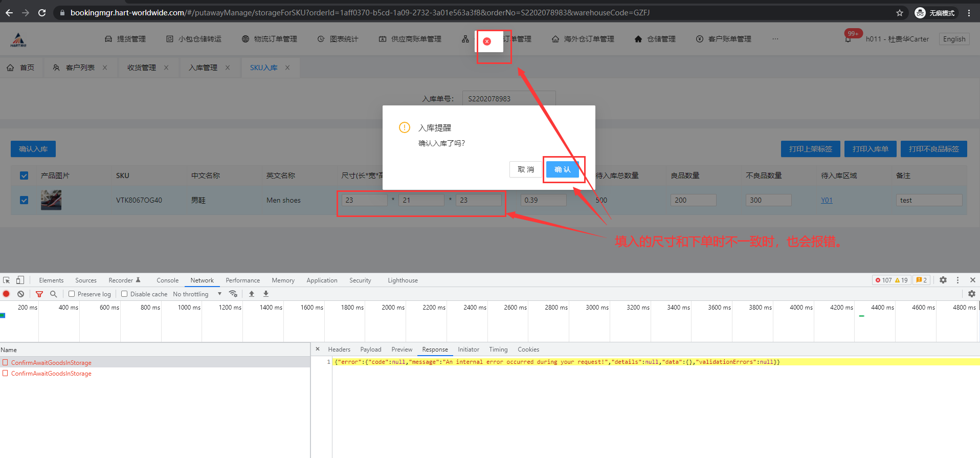980x458 pixels.
Task: Uncheck the VTK8067OG40 row checkbox
Action: [24, 200]
